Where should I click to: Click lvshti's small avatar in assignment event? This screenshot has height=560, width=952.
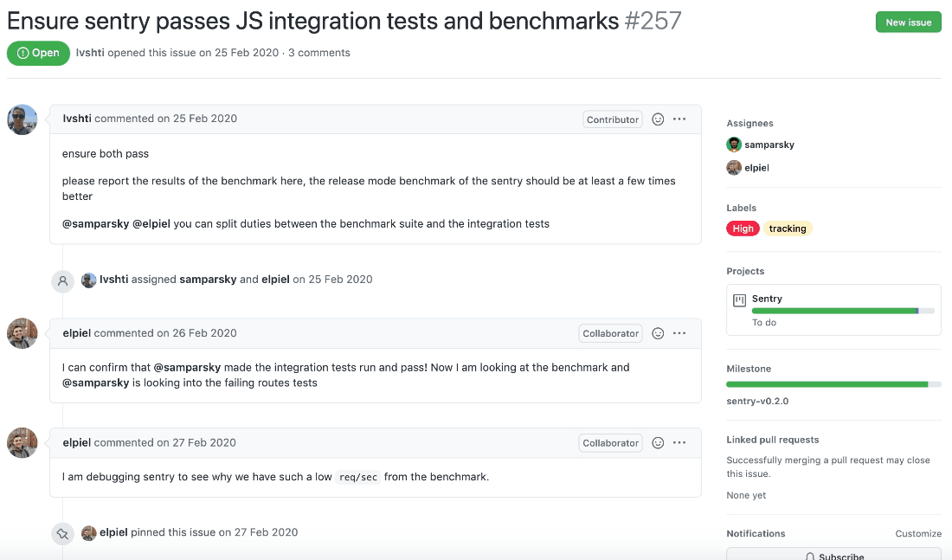[88, 280]
